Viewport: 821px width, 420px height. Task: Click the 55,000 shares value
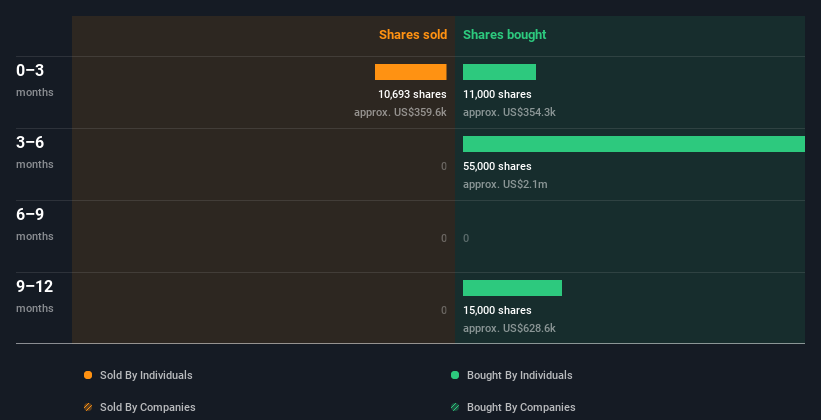tap(497, 167)
